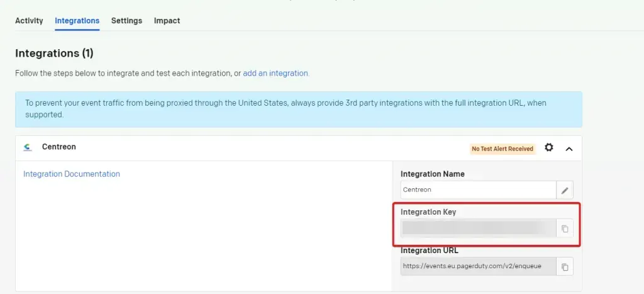Switch to the Settings tab
Image resolution: width=644 pixels, height=294 pixels.
click(x=126, y=21)
